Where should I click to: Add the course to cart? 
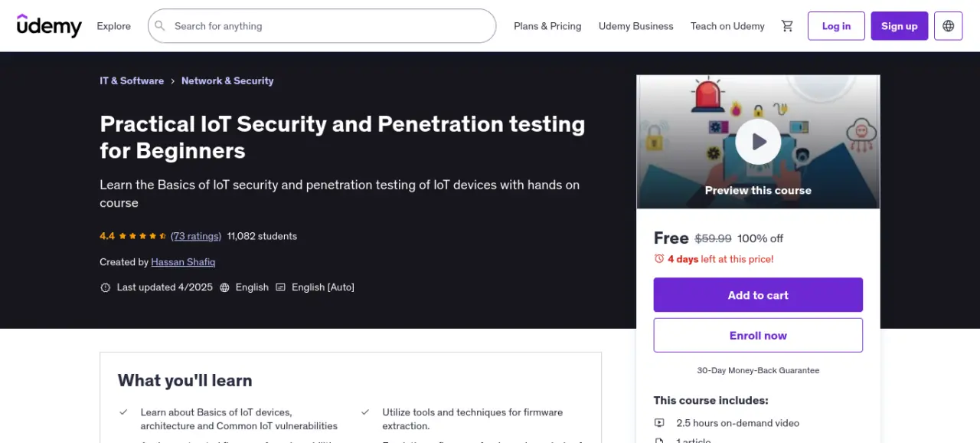pyautogui.click(x=758, y=295)
